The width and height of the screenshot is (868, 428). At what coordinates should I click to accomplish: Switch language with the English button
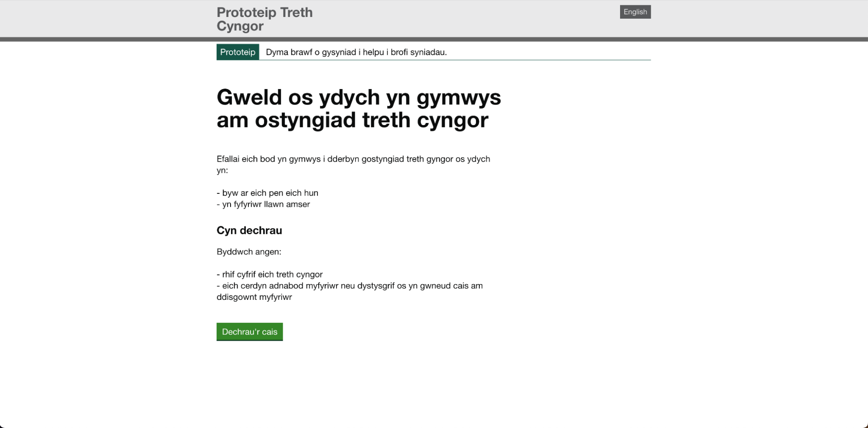(635, 12)
